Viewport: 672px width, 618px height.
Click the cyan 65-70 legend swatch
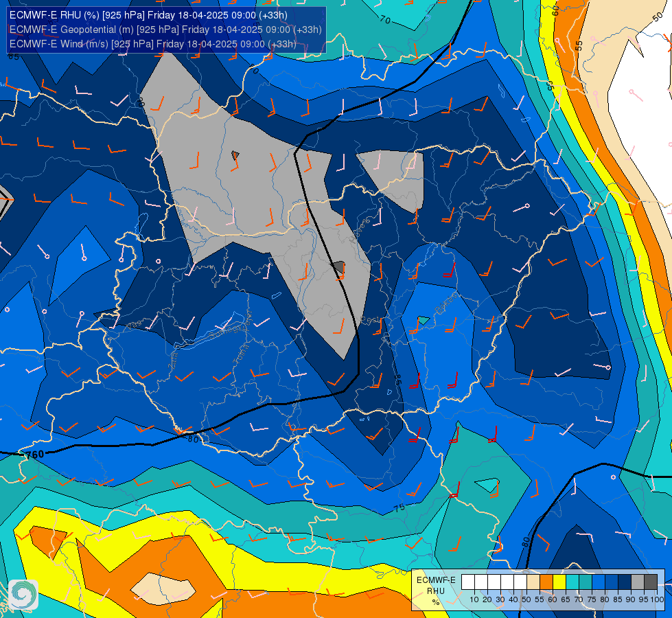(x=572, y=582)
